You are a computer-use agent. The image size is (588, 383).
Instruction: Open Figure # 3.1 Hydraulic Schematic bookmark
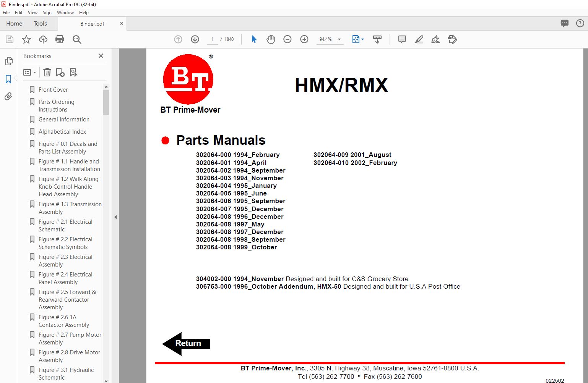point(66,374)
